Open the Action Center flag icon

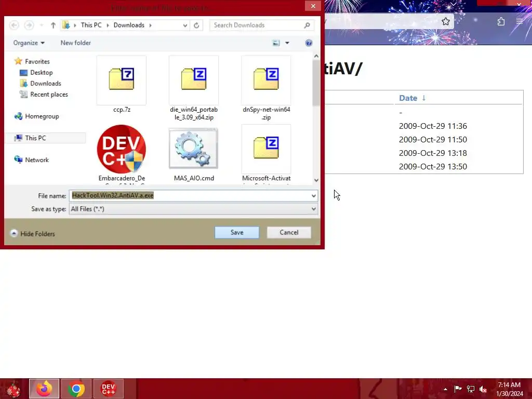pos(458,389)
